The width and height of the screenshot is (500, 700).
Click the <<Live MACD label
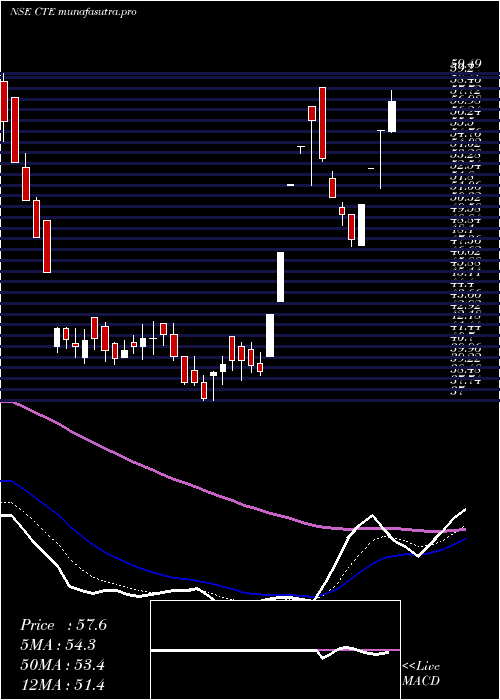click(421, 674)
